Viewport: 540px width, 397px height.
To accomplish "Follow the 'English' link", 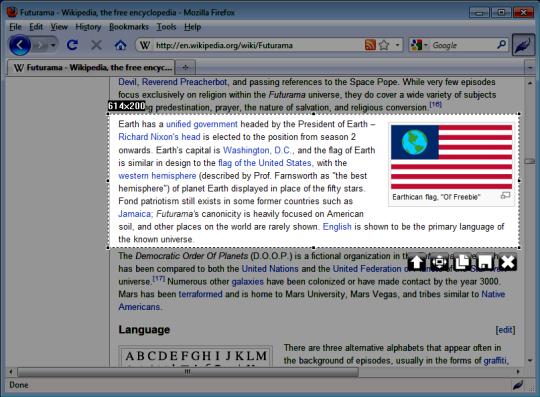I will pos(337,227).
